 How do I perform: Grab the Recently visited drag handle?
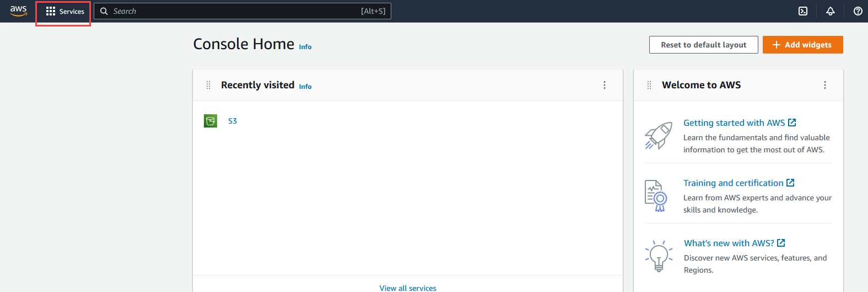tap(208, 85)
